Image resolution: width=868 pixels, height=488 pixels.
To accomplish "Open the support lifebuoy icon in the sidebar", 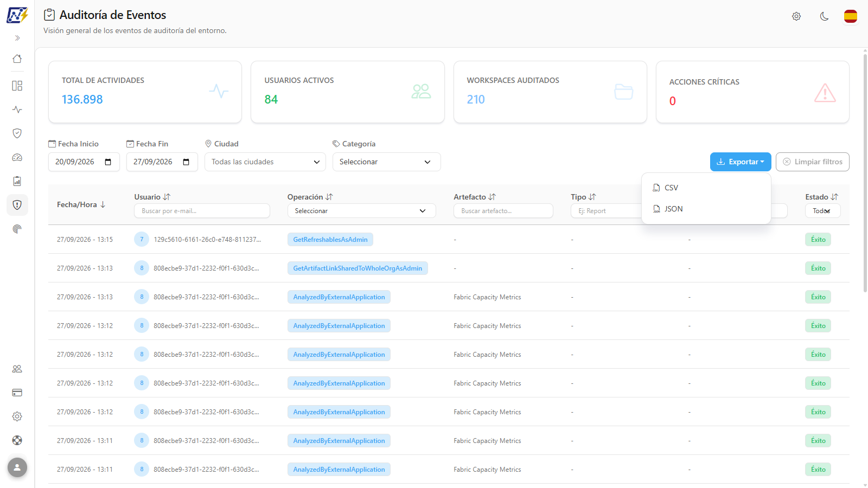I will click(17, 440).
